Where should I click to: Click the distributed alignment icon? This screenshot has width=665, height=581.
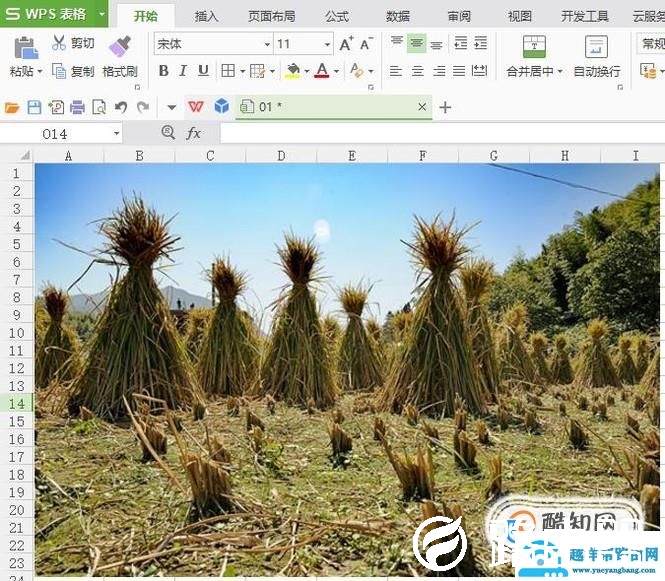pyautogui.click(x=479, y=71)
